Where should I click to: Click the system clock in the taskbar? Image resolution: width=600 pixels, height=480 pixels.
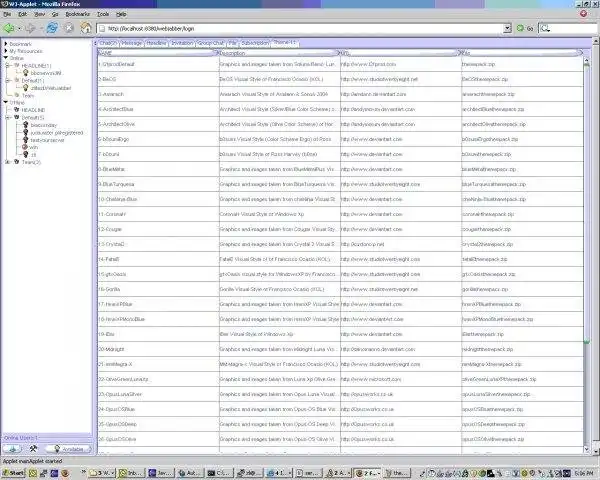pyautogui.click(x=584, y=473)
